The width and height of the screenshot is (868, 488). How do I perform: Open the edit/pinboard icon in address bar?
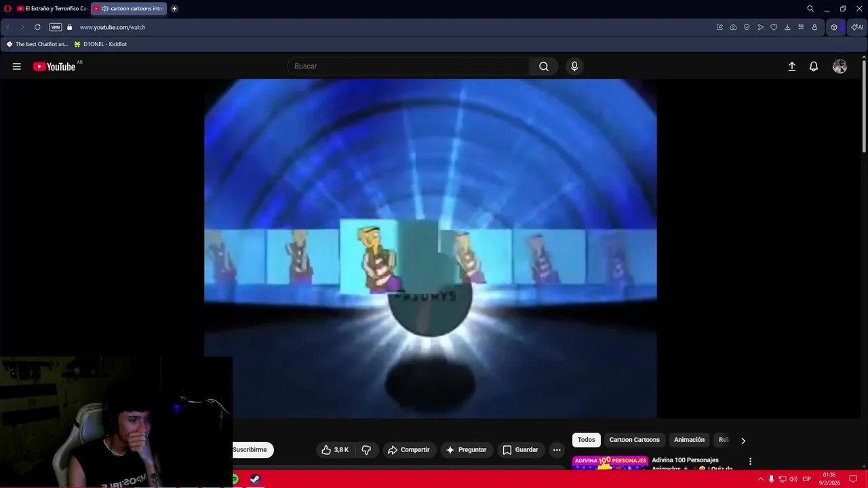coord(719,27)
